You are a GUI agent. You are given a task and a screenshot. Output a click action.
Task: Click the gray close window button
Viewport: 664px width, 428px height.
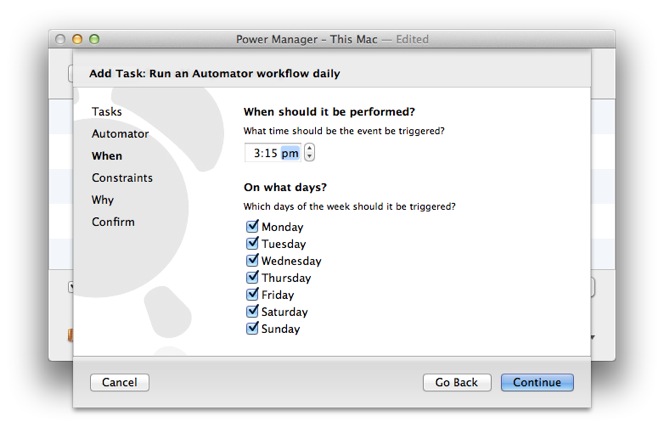click(60, 39)
